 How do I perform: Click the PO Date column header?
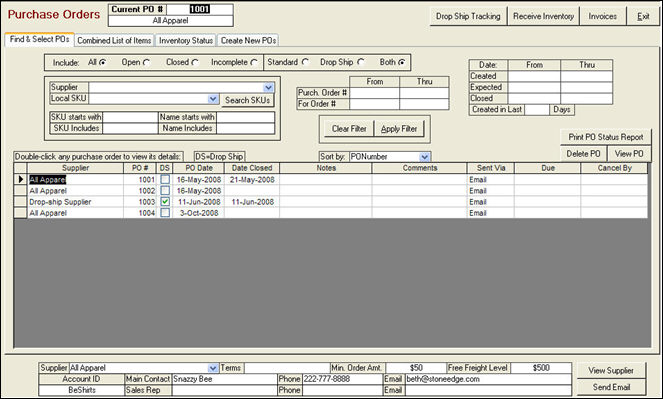199,168
